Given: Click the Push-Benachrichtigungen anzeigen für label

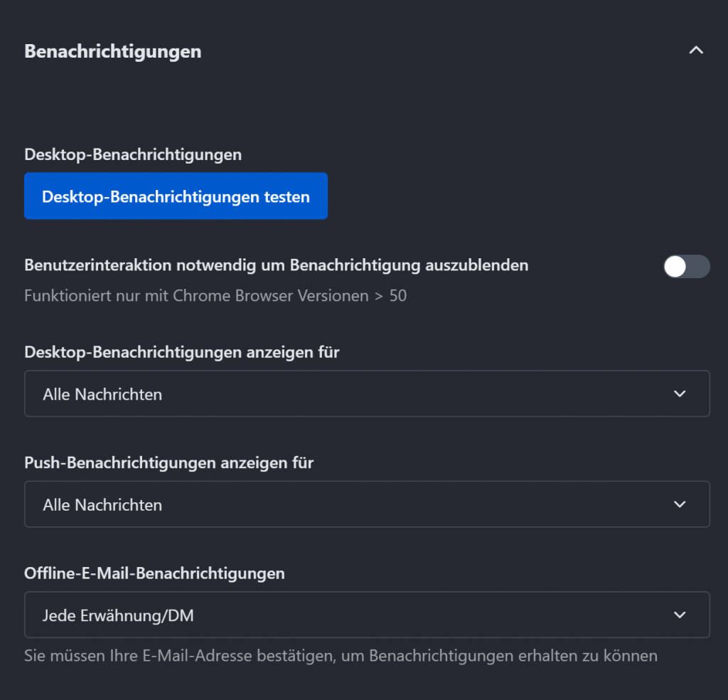Looking at the screenshot, I should (x=168, y=462).
